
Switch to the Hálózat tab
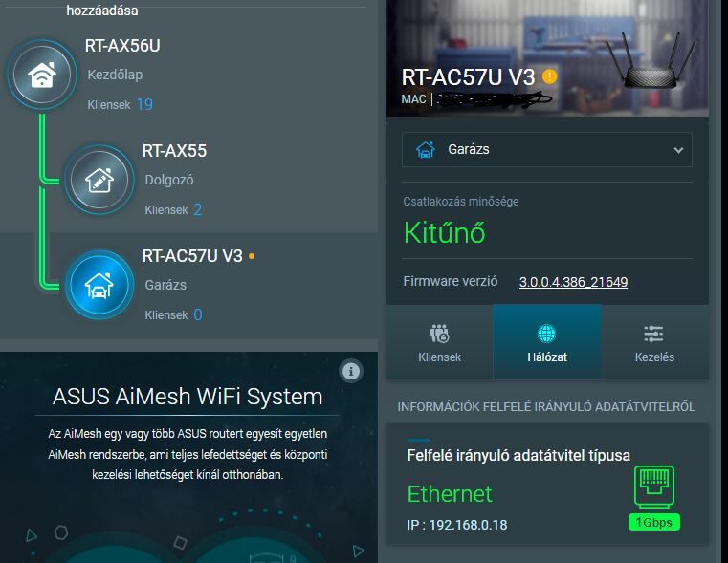point(547,342)
